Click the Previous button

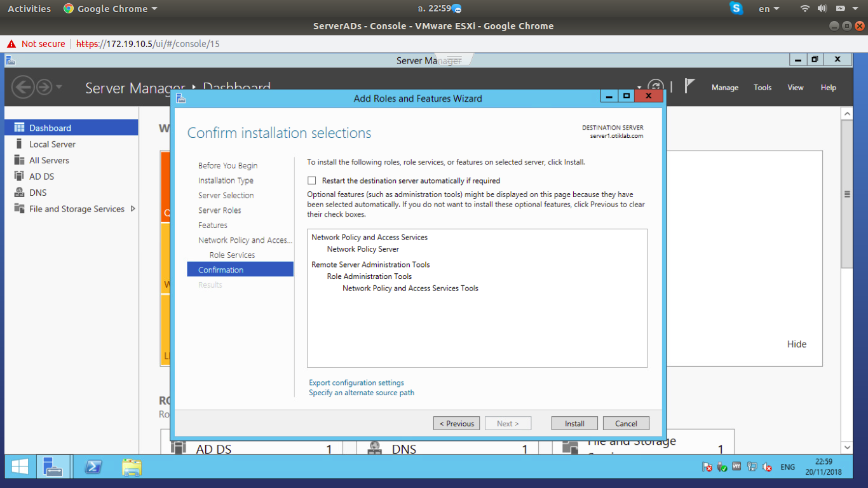pyautogui.click(x=457, y=423)
